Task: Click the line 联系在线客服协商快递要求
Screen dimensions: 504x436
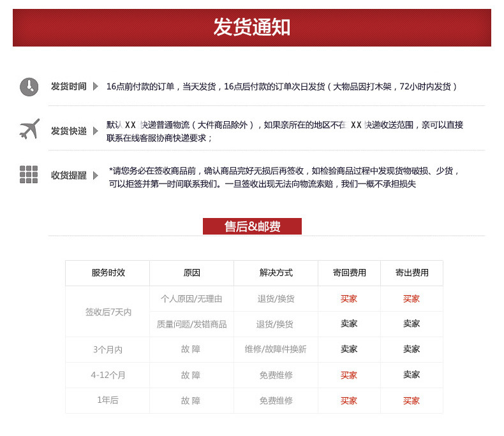Action: [x=159, y=138]
